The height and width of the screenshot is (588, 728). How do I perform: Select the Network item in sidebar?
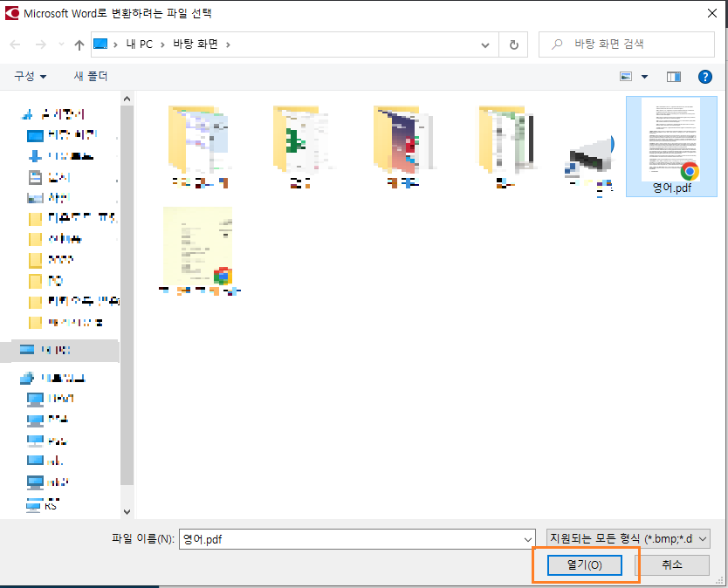pos(53,379)
